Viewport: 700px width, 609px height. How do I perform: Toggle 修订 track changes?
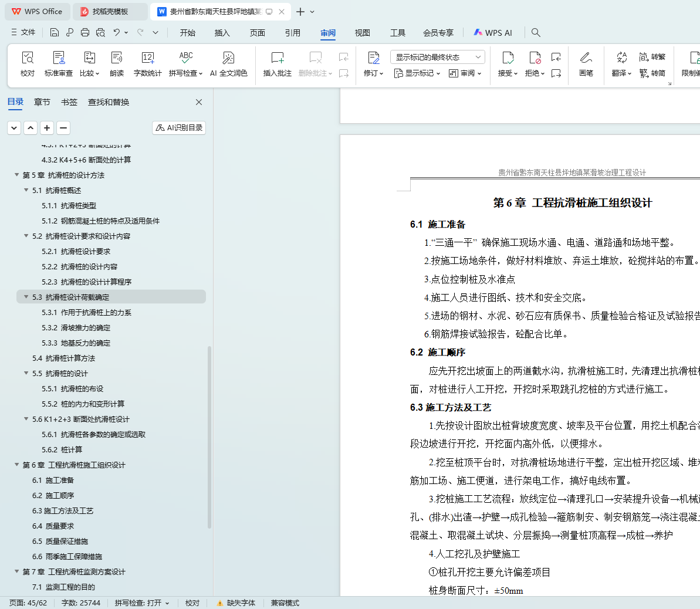373,64
